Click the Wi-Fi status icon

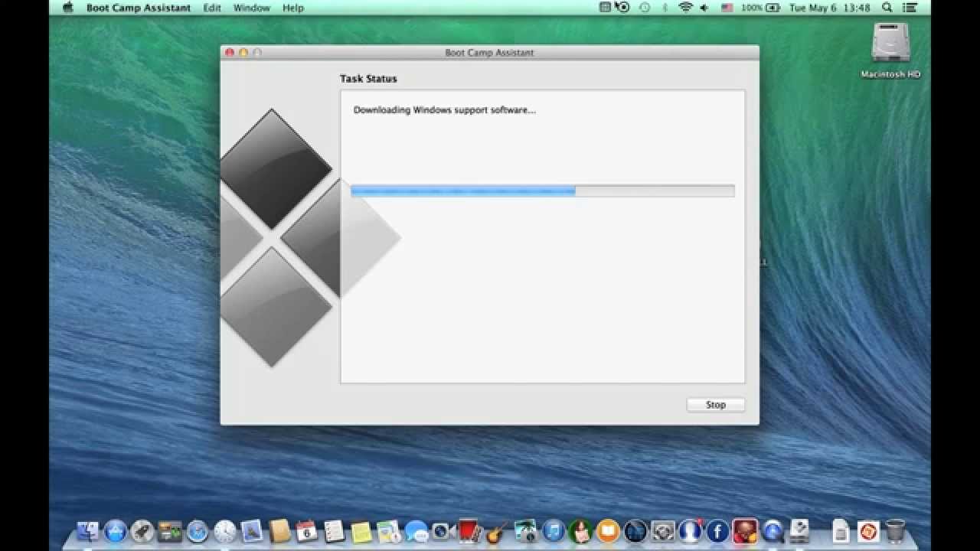pyautogui.click(x=685, y=8)
